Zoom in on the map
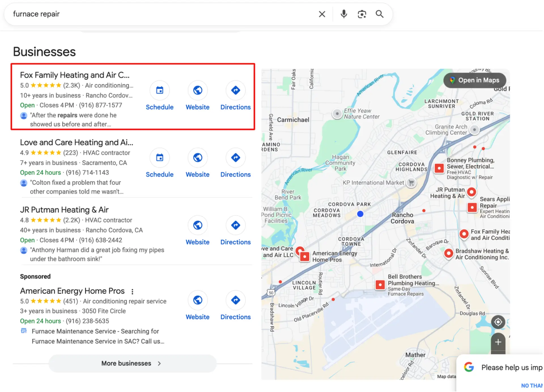This screenshot has width=544, height=392. pyautogui.click(x=498, y=342)
